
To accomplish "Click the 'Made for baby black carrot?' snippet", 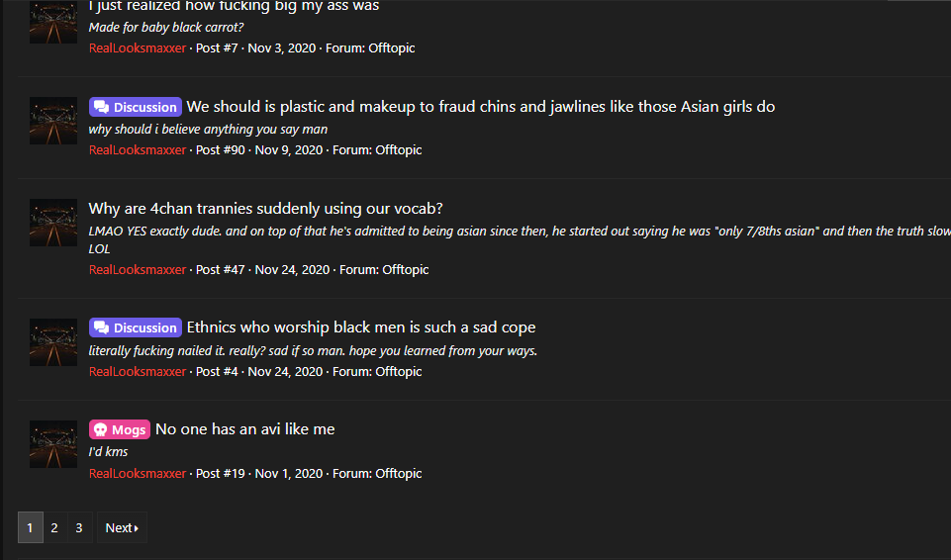I will (x=166, y=28).
